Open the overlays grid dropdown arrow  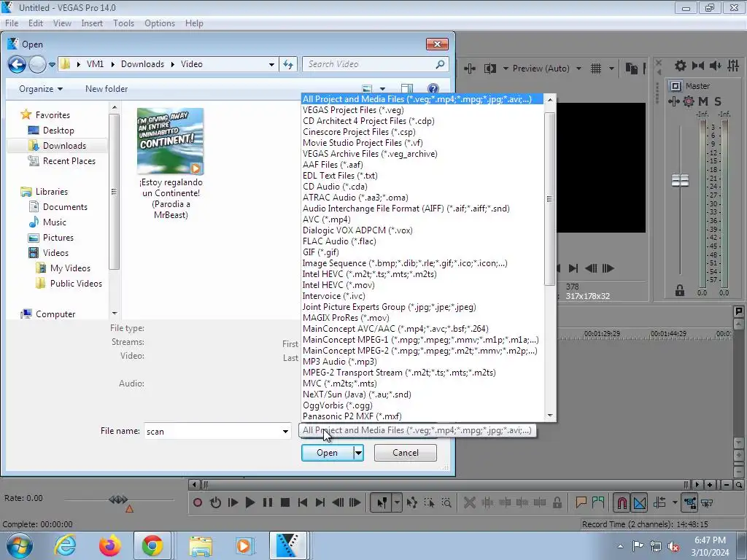point(611,69)
